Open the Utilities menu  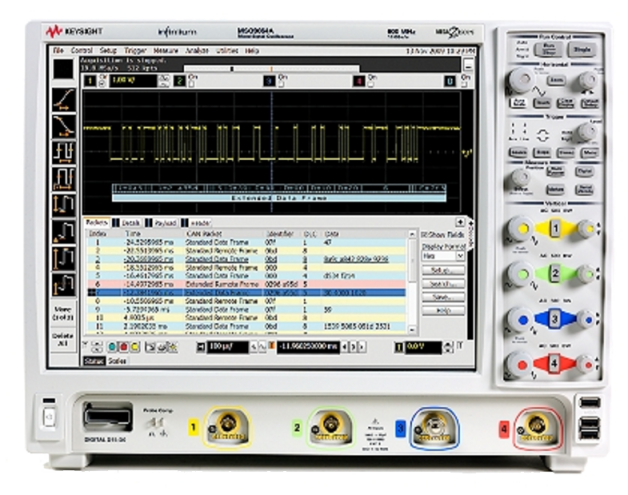click(227, 50)
